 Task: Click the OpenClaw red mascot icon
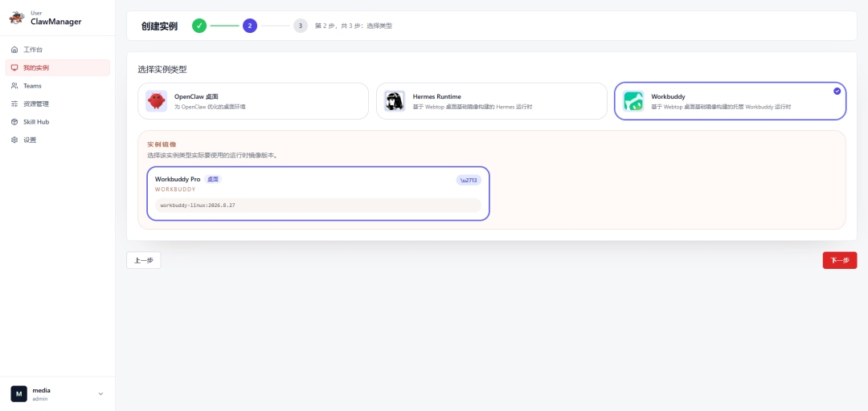(x=157, y=101)
